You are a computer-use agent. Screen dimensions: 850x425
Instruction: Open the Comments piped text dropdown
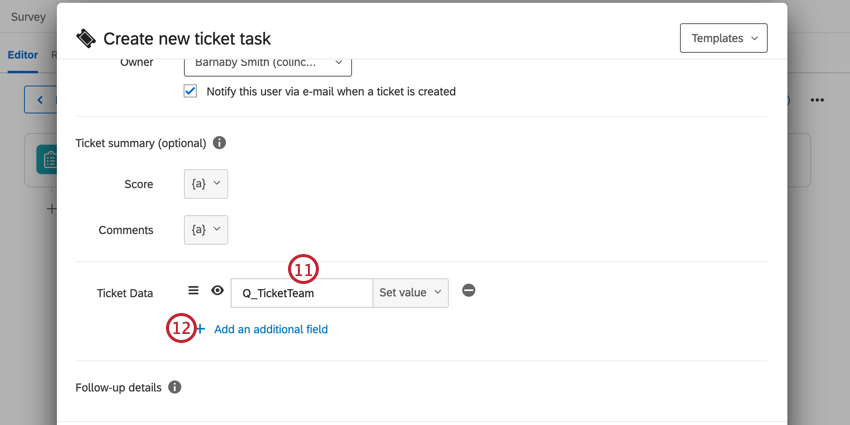point(206,230)
